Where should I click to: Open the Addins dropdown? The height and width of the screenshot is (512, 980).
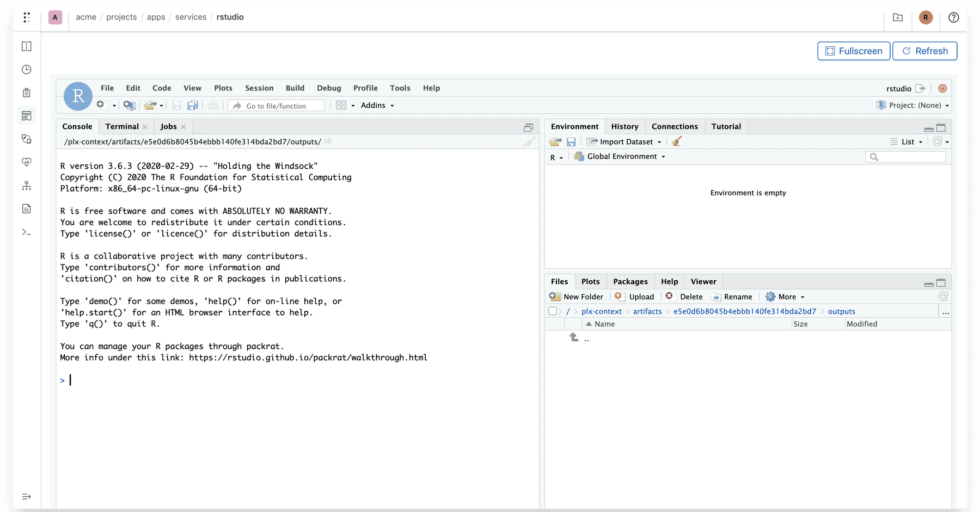(x=377, y=105)
